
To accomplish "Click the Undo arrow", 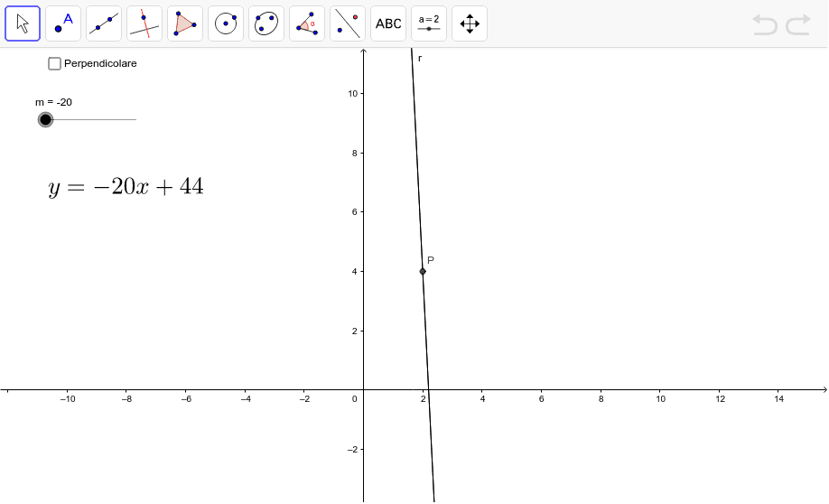I will [765, 25].
